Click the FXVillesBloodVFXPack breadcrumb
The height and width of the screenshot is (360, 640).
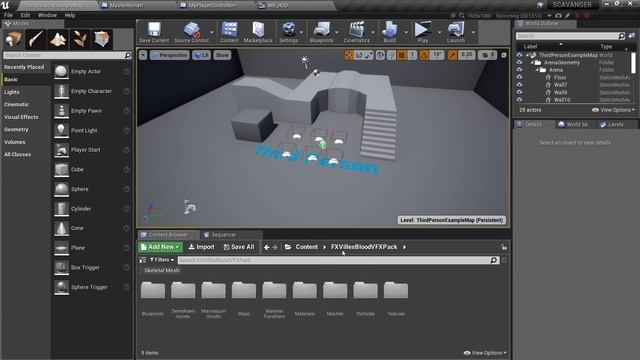pos(364,247)
